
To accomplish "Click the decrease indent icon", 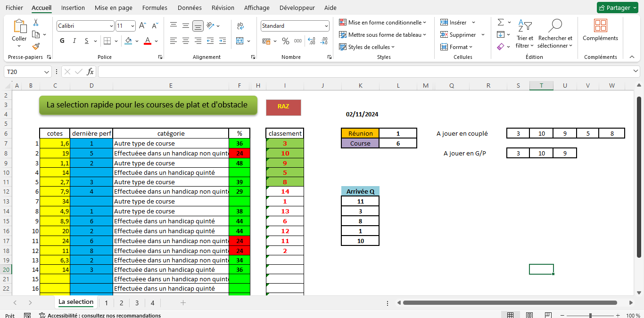I will coord(210,41).
